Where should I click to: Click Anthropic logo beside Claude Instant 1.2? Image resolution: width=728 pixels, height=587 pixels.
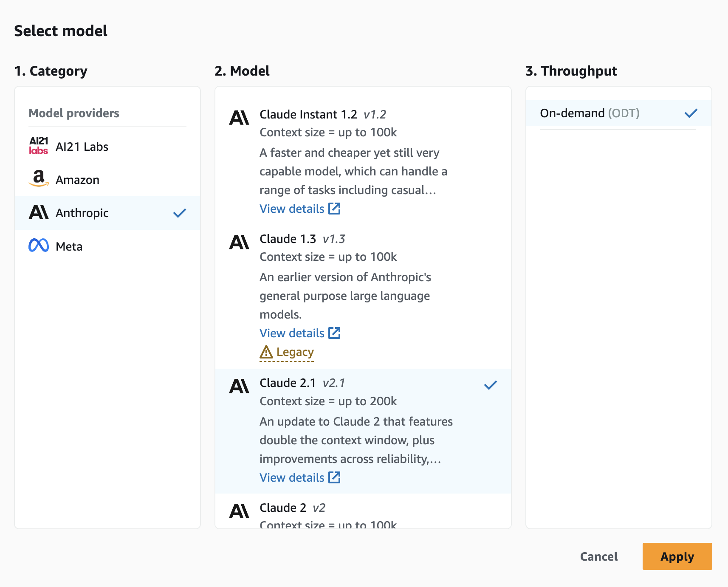tap(239, 118)
